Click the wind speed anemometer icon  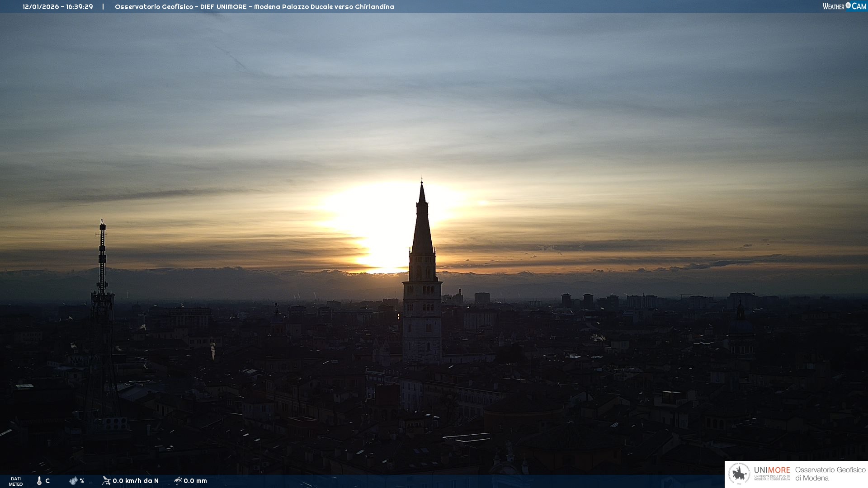tap(106, 481)
